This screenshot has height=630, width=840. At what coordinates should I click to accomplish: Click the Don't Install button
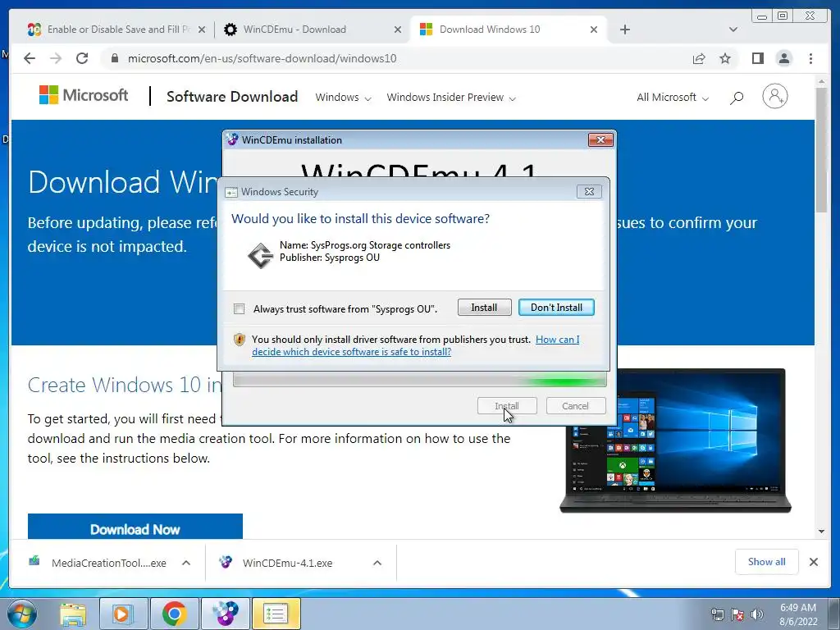click(556, 308)
